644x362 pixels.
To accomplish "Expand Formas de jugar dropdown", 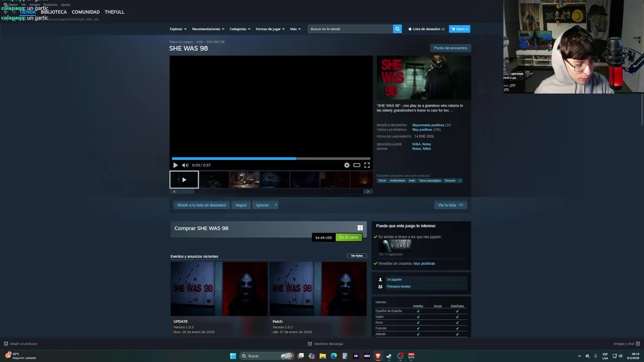I will coord(270,29).
